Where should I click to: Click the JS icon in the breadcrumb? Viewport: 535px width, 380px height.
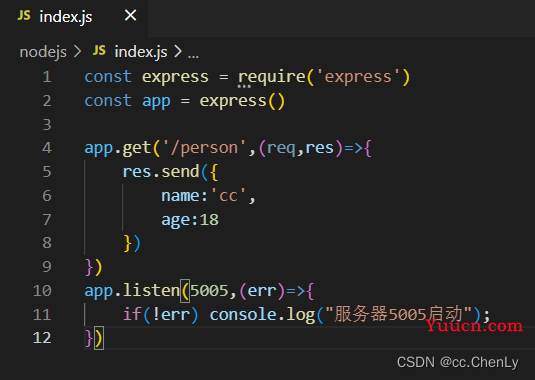(x=99, y=51)
